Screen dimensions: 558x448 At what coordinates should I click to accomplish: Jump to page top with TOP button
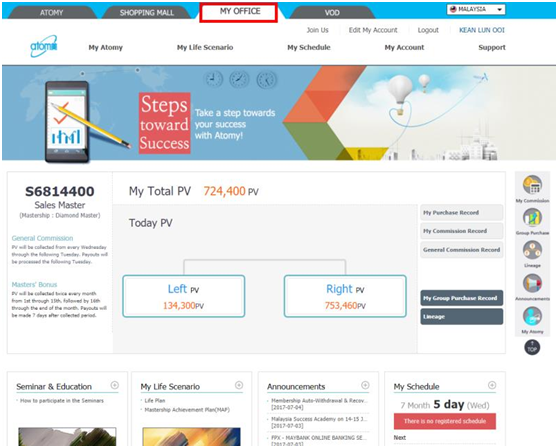pos(532,347)
